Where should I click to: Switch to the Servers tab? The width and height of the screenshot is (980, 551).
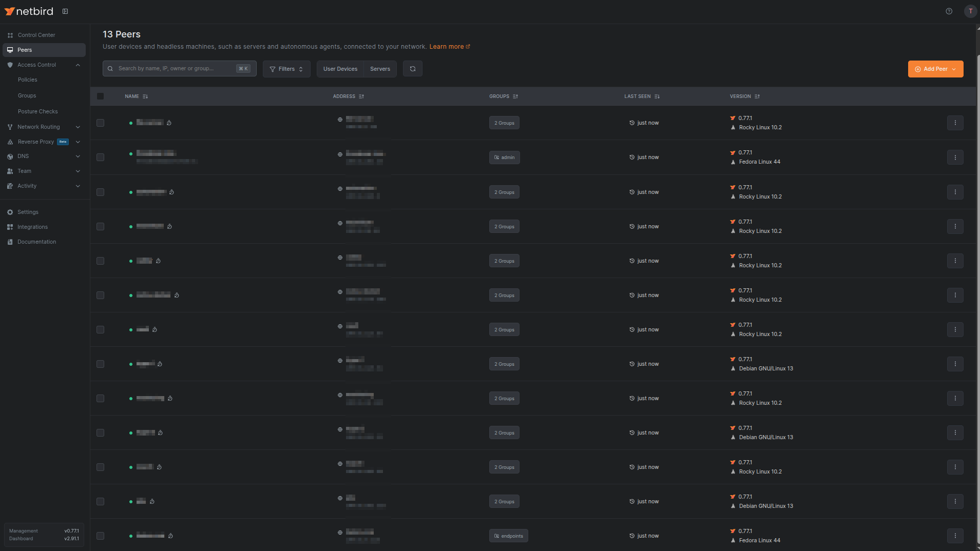pos(380,69)
